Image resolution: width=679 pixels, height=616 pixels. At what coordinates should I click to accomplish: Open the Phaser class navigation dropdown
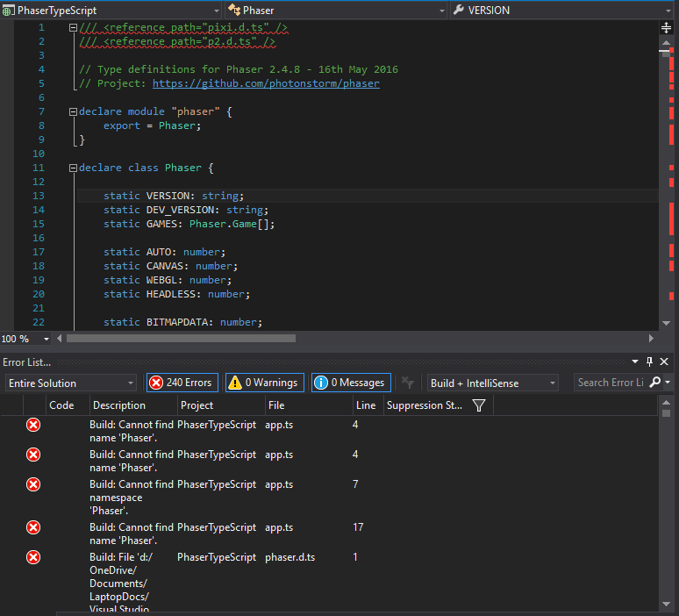point(336,10)
